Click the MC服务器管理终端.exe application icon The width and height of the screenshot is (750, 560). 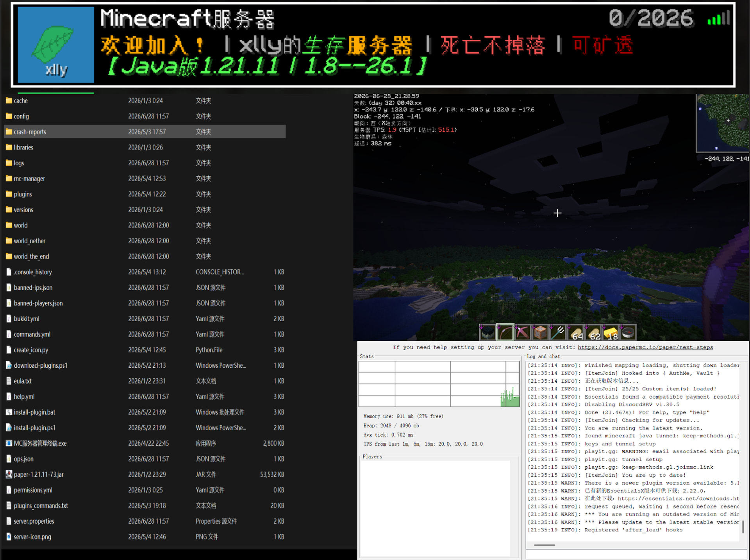click(9, 443)
